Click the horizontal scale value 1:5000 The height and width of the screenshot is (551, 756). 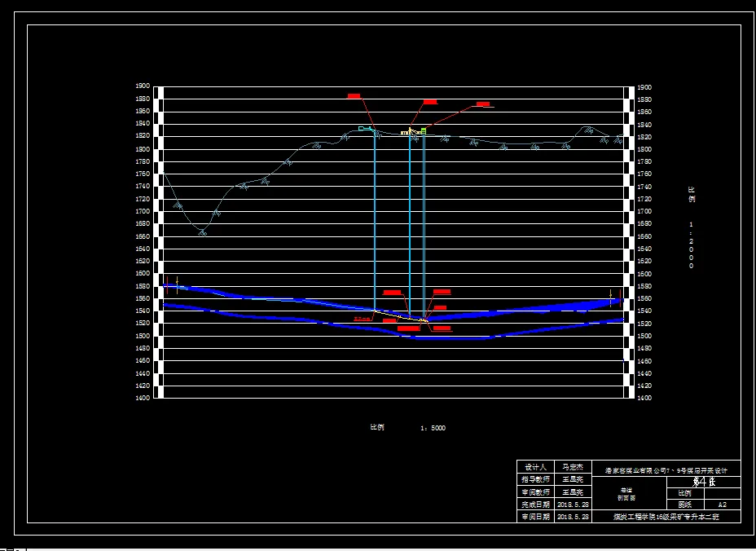point(433,428)
